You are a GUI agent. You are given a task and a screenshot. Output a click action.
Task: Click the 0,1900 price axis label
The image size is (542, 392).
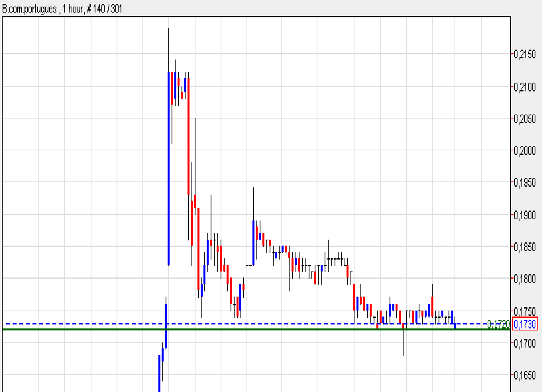click(525, 215)
